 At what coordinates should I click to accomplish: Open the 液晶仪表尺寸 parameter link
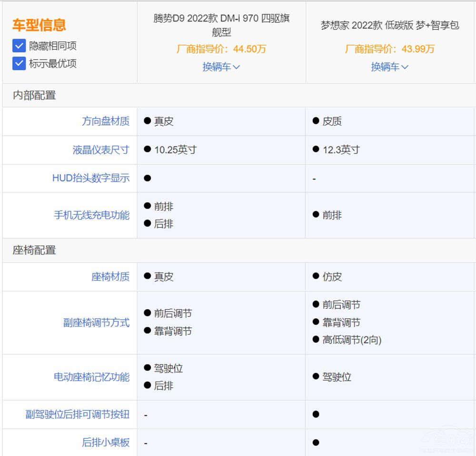100,150
